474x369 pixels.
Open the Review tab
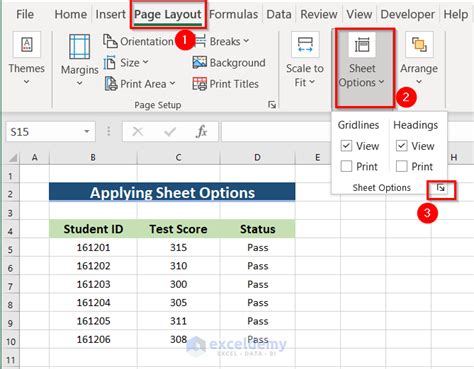tap(319, 14)
